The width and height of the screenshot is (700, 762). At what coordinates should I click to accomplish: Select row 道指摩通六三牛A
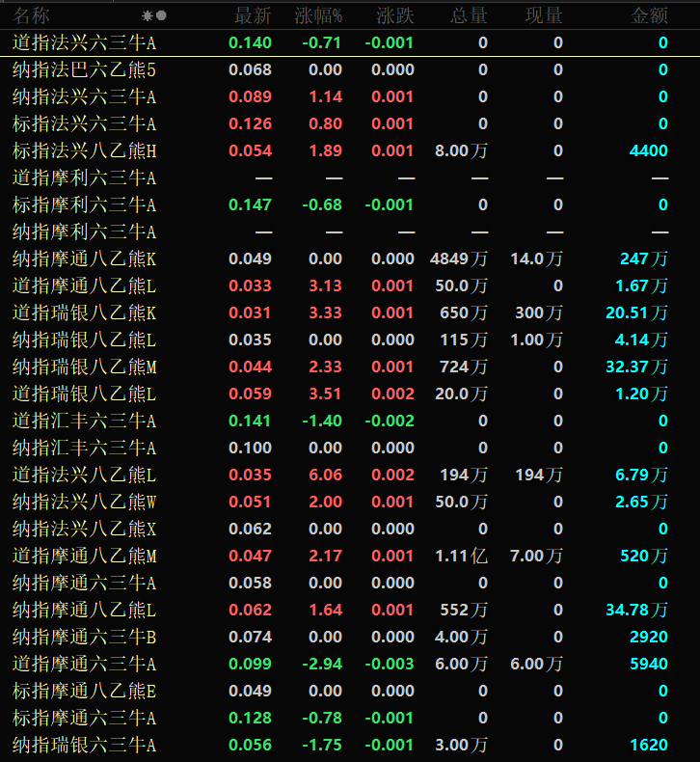(350, 664)
